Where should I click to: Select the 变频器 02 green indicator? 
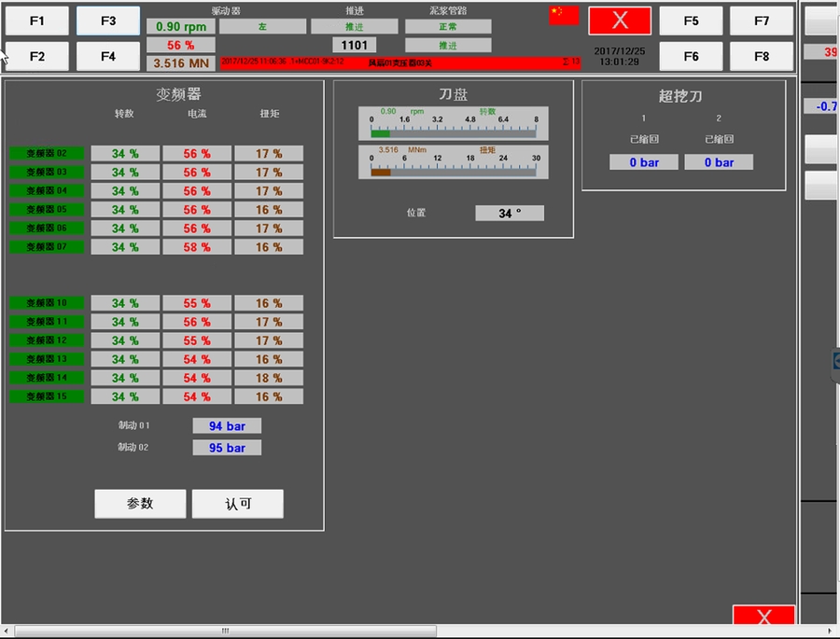coord(47,154)
